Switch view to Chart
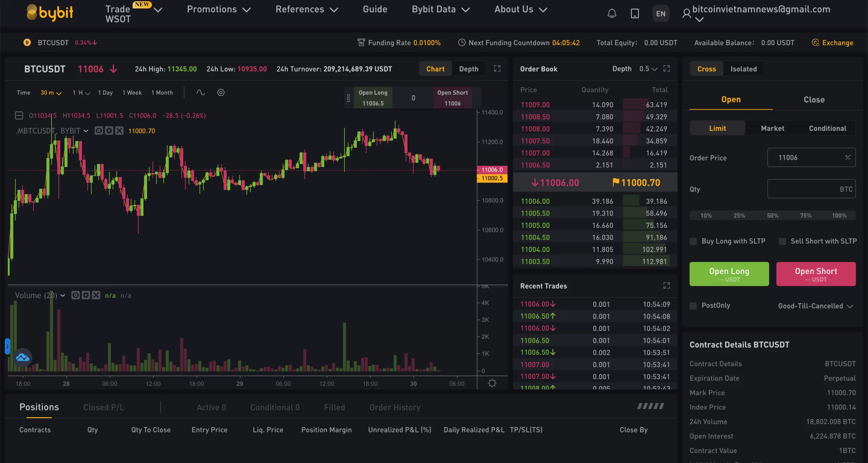868x463 pixels. (x=435, y=69)
